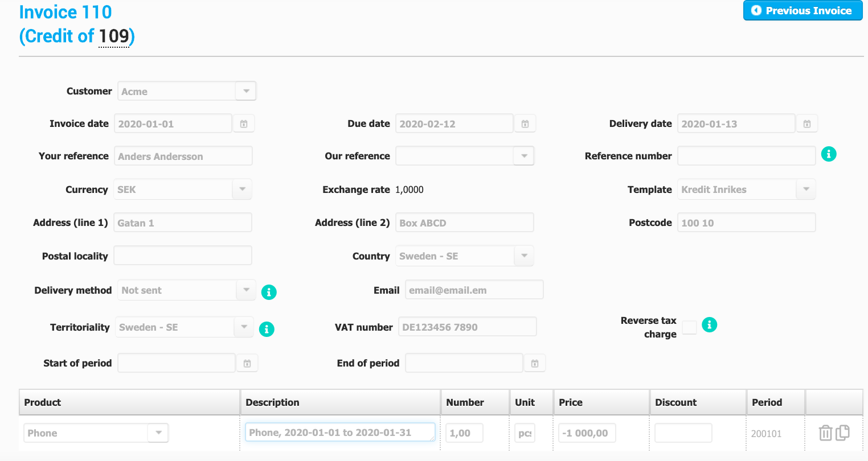Click the Product column header
The height and width of the screenshot is (461, 868).
pos(130,402)
